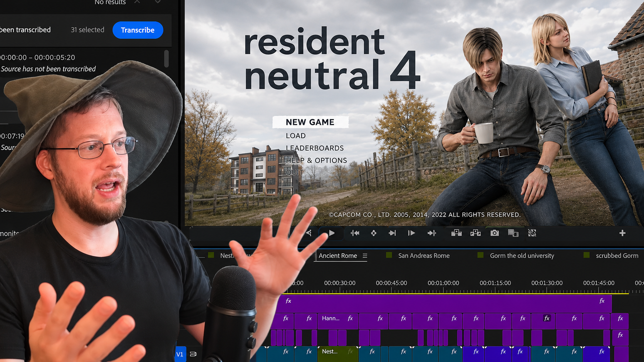Open the Button Editor plus icon

622,233
